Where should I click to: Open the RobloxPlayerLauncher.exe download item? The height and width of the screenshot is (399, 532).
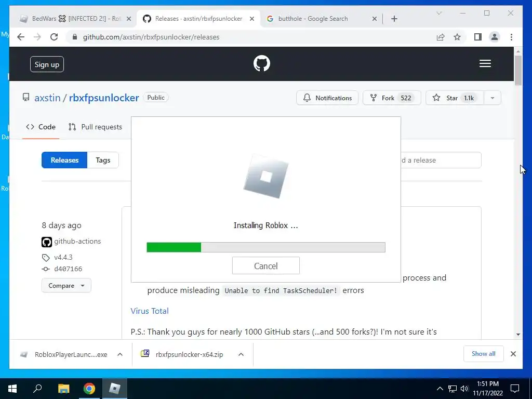pyautogui.click(x=63, y=354)
